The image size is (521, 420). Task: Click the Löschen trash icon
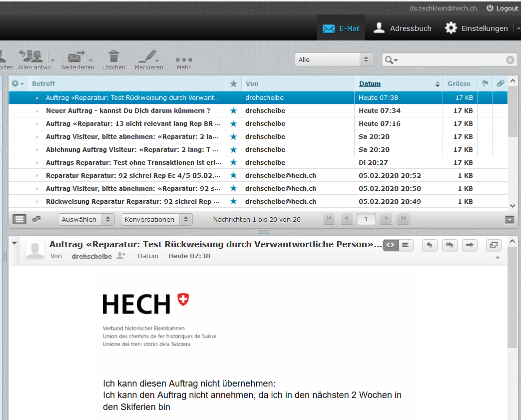tap(114, 56)
